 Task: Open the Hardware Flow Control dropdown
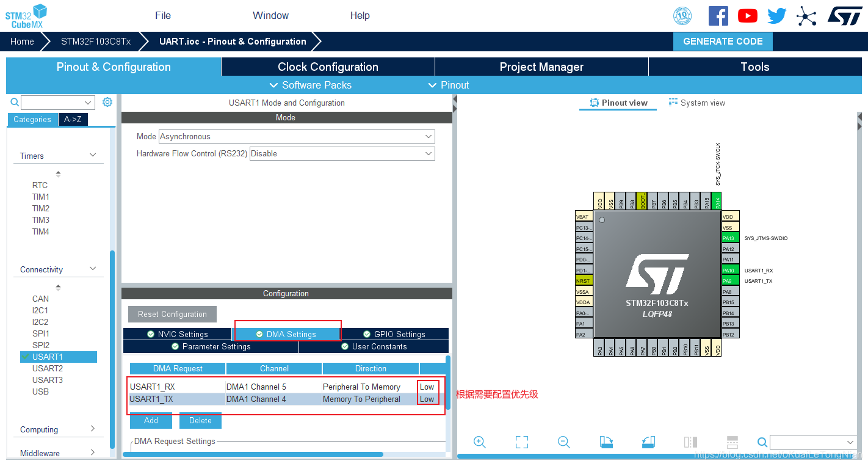coord(342,153)
